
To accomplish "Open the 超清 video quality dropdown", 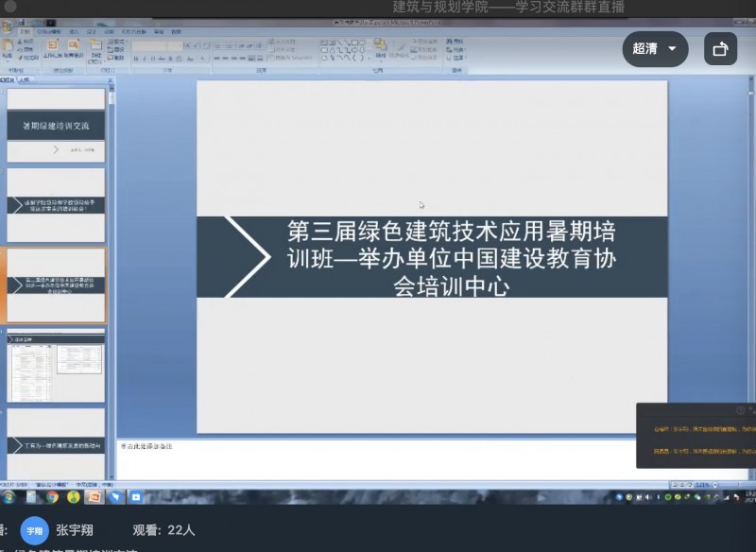I will pyautogui.click(x=655, y=49).
